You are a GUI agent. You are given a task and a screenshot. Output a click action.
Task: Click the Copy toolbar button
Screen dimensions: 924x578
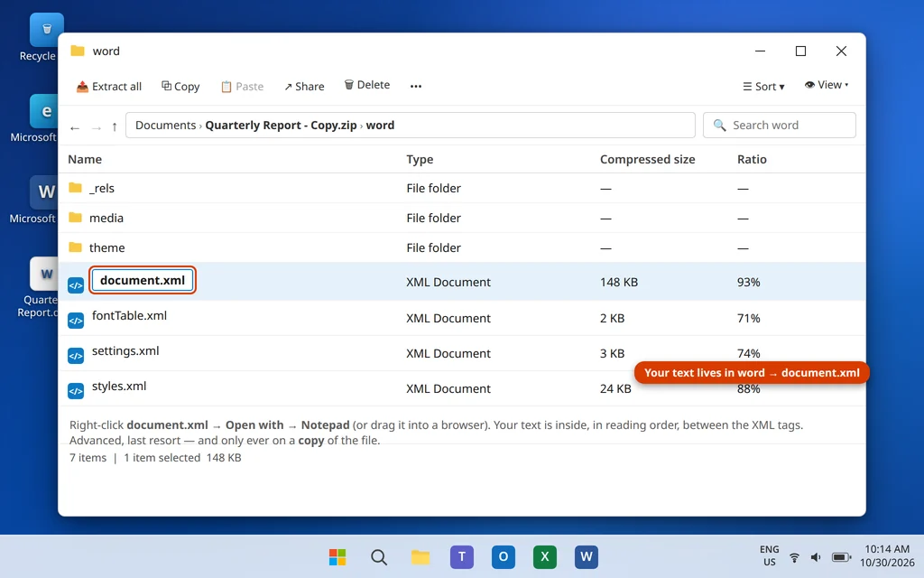[180, 86]
